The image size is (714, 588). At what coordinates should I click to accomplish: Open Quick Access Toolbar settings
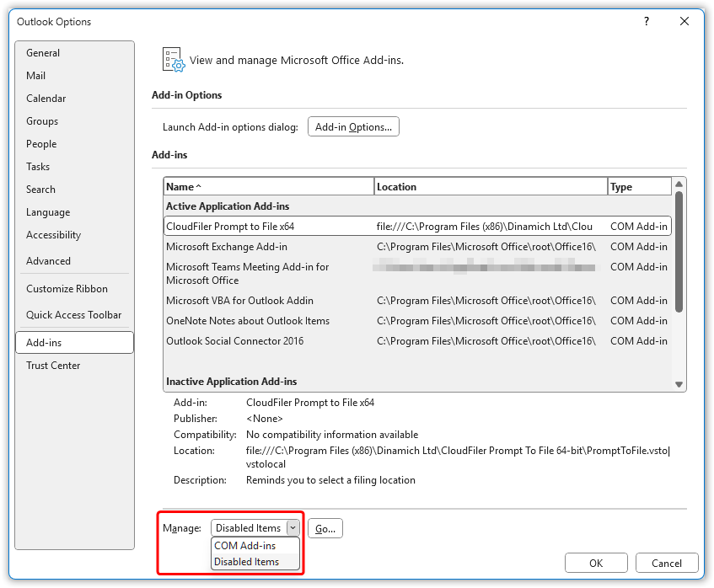pos(75,314)
